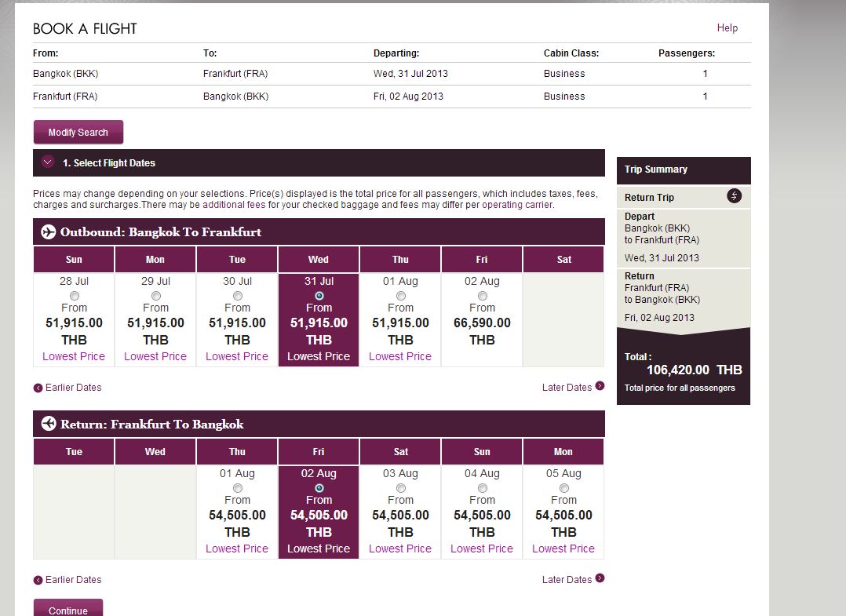Open the operating carrier link
Screen dimensions: 846x616
click(517, 205)
